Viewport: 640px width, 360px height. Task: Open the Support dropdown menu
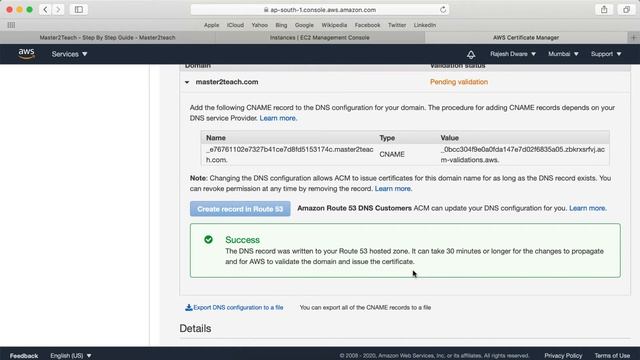[606, 54]
